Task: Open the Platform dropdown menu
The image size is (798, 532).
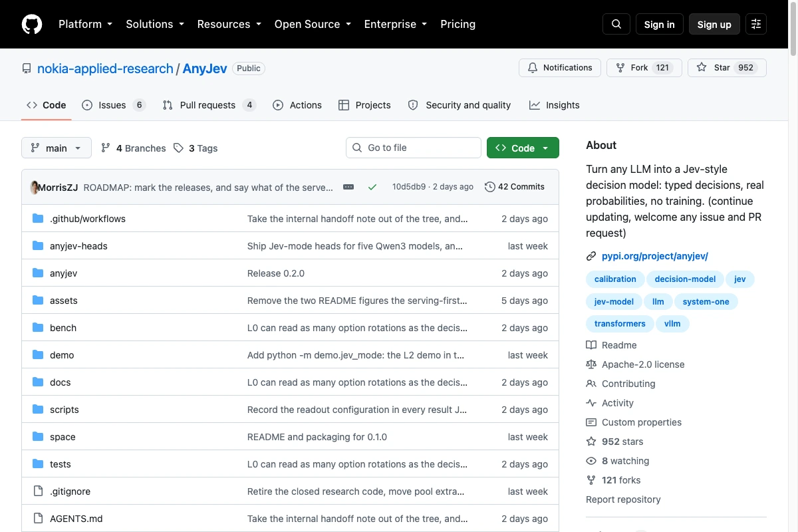Action: (x=85, y=25)
